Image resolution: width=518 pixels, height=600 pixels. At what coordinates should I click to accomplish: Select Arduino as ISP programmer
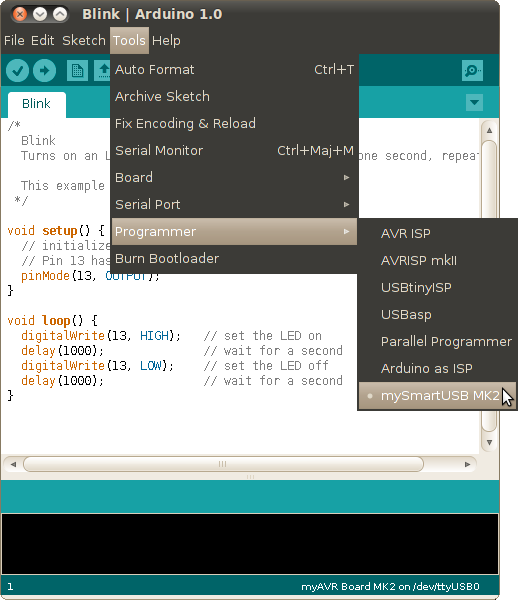click(x=438, y=368)
